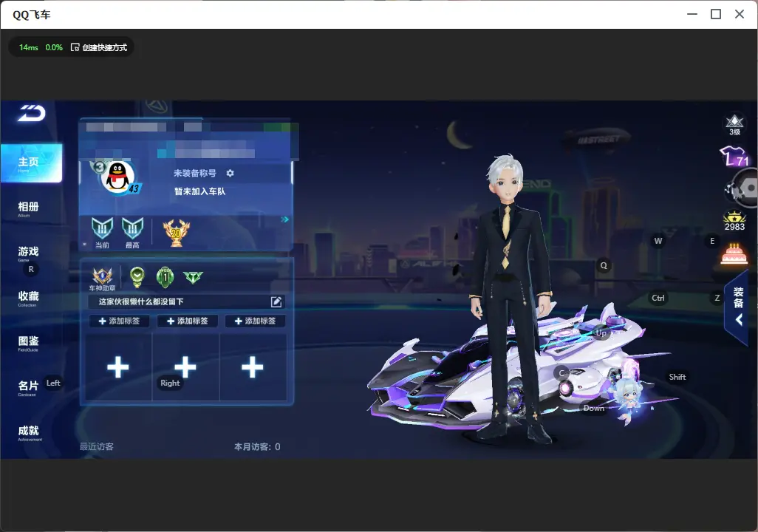Click the birthday cake icon

click(x=734, y=253)
